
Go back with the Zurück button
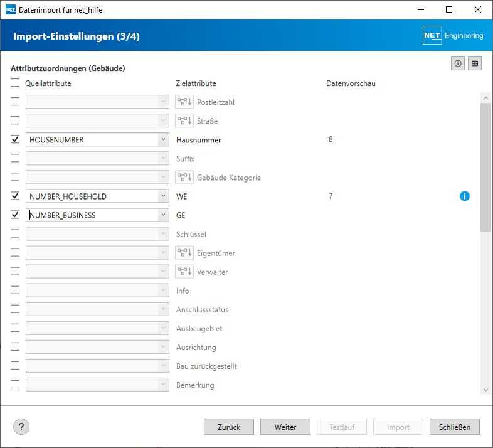[228, 427]
